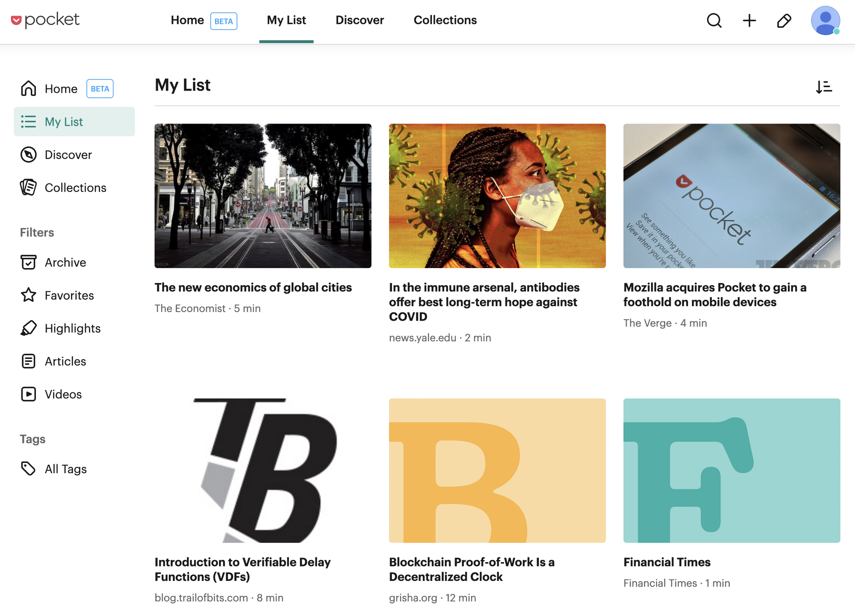Open the masked woman COVID article thumbnail
The image size is (855, 616).
pyautogui.click(x=497, y=196)
